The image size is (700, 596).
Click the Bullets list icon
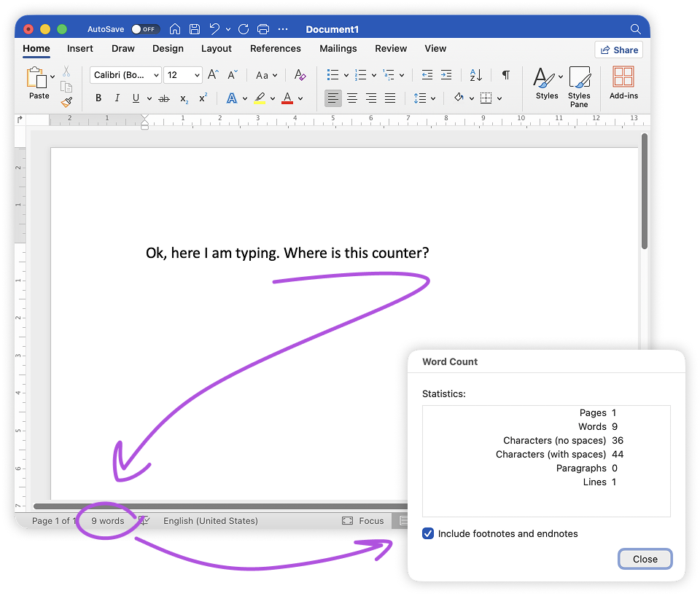pyautogui.click(x=332, y=75)
